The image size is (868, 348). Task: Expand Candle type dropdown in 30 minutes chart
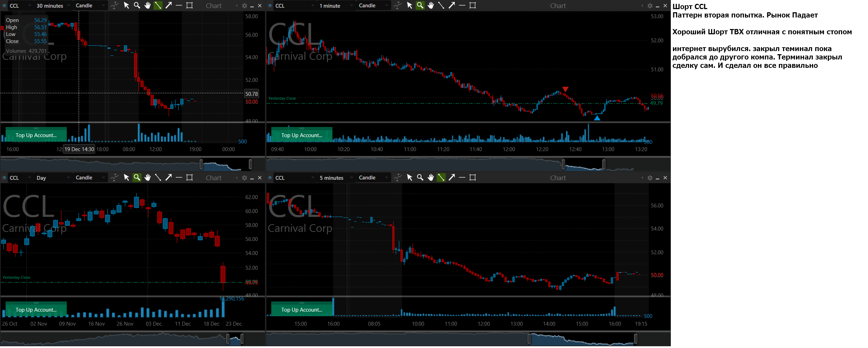[x=90, y=6]
